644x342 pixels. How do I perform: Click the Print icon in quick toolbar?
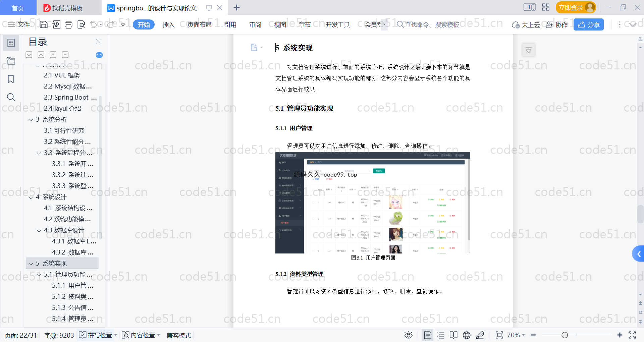click(68, 24)
